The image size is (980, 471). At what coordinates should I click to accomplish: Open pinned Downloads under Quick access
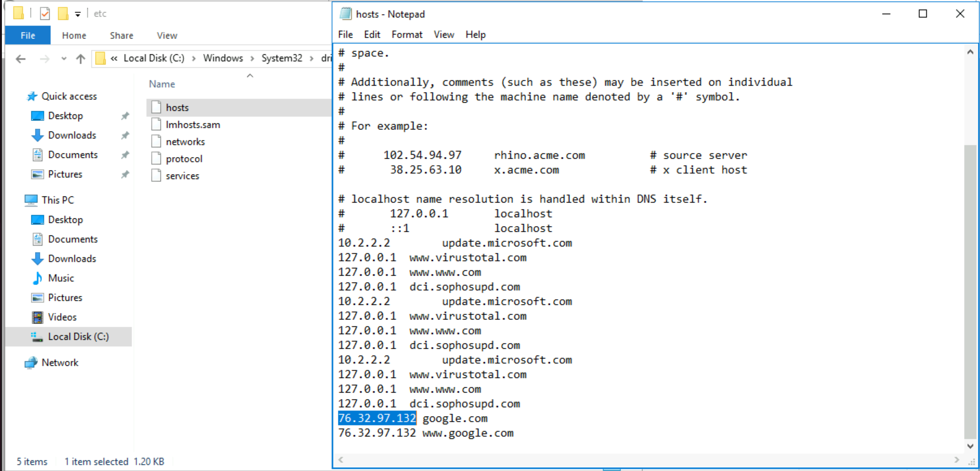click(72, 135)
